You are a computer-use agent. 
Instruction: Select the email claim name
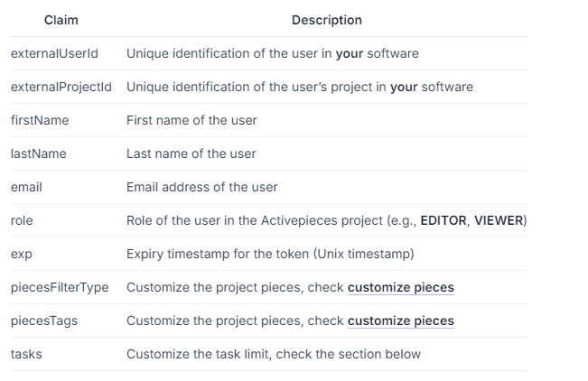pyautogui.click(x=26, y=187)
